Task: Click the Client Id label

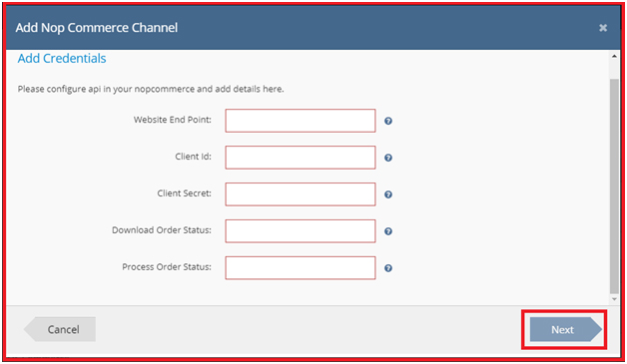Action: coord(193,157)
